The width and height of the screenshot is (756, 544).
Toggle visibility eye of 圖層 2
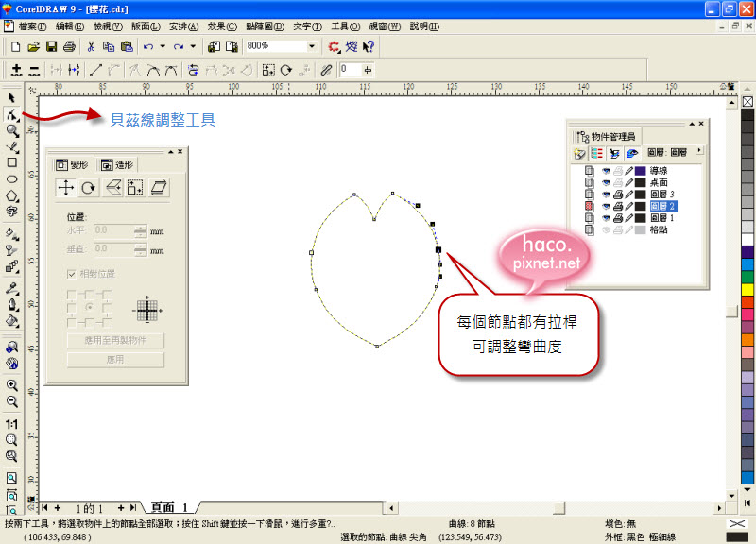[606, 206]
